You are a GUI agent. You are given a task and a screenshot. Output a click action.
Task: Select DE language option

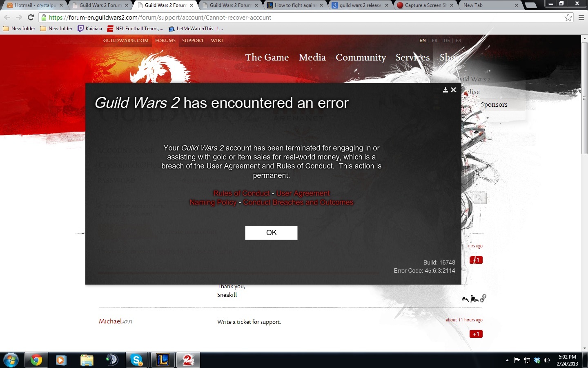[447, 40]
